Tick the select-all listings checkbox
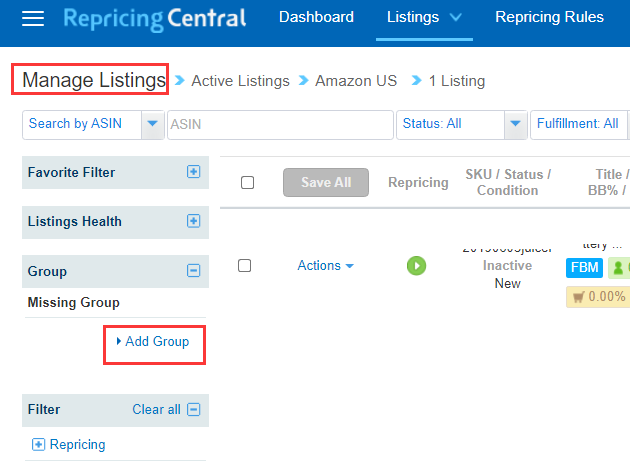 (248, 182)
